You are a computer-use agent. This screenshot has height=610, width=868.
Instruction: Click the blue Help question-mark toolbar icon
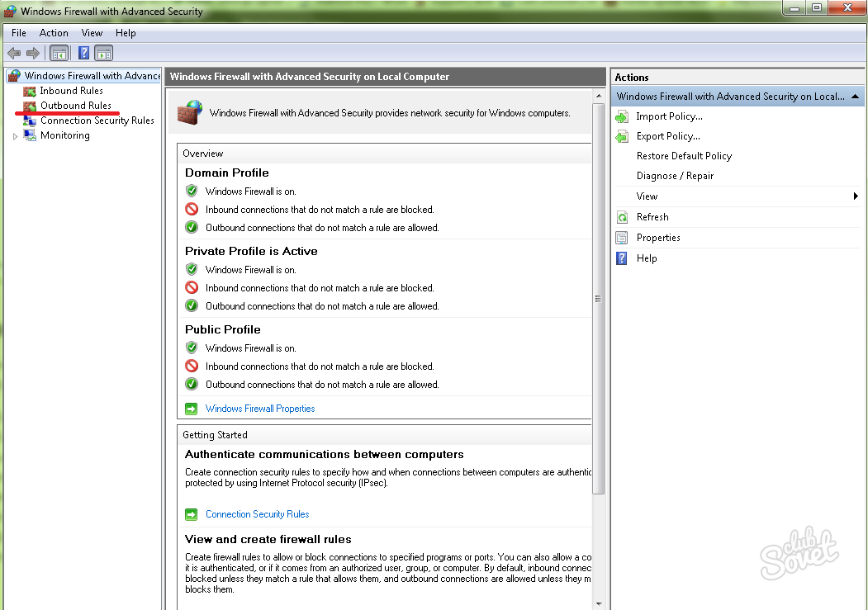tap(83, 54)
